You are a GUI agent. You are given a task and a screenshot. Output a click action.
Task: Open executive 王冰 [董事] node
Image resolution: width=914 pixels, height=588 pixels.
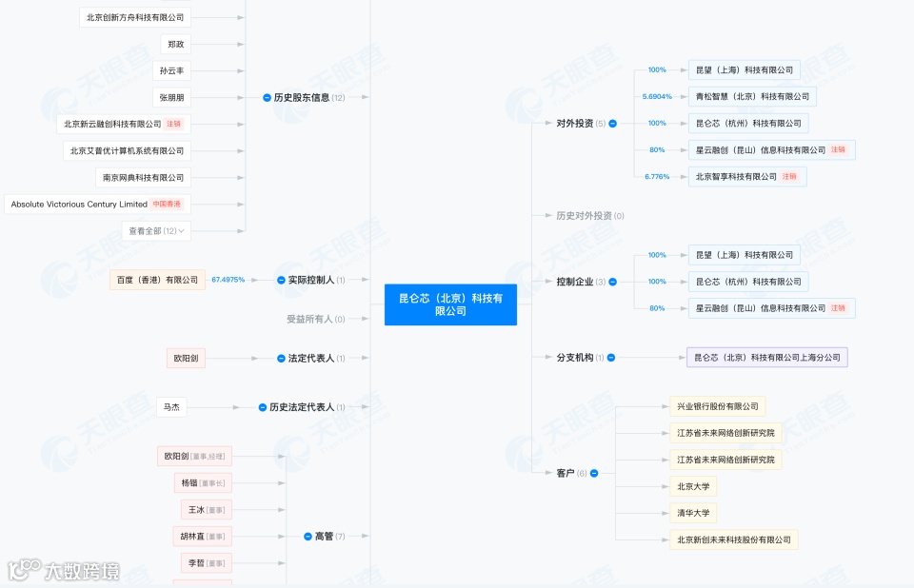tap(207, 510)
